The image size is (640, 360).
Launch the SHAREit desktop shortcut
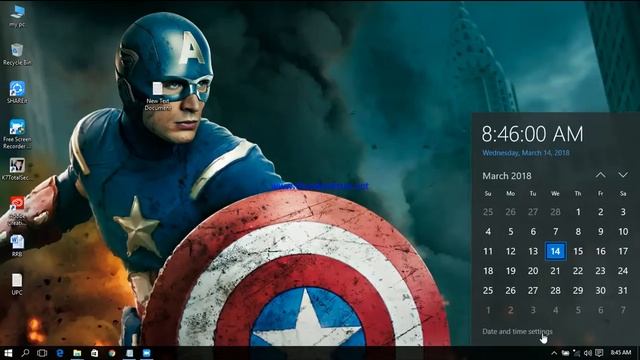17,92
